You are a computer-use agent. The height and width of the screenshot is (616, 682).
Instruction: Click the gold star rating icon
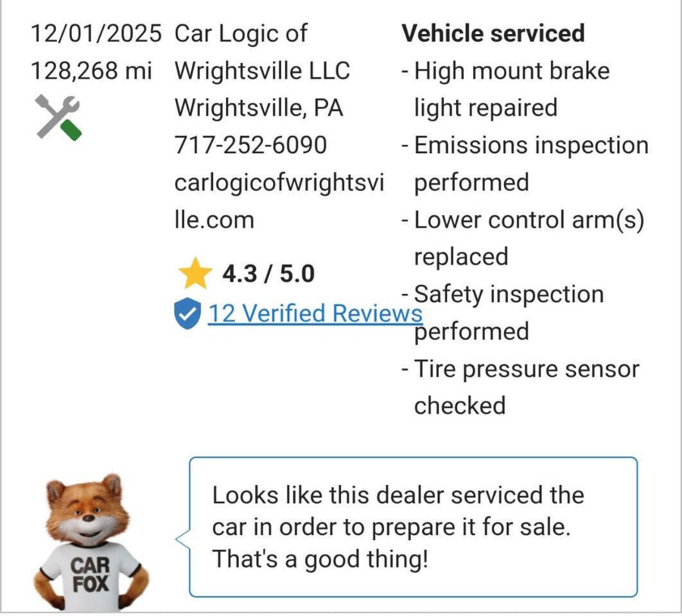tap(195, 274)
